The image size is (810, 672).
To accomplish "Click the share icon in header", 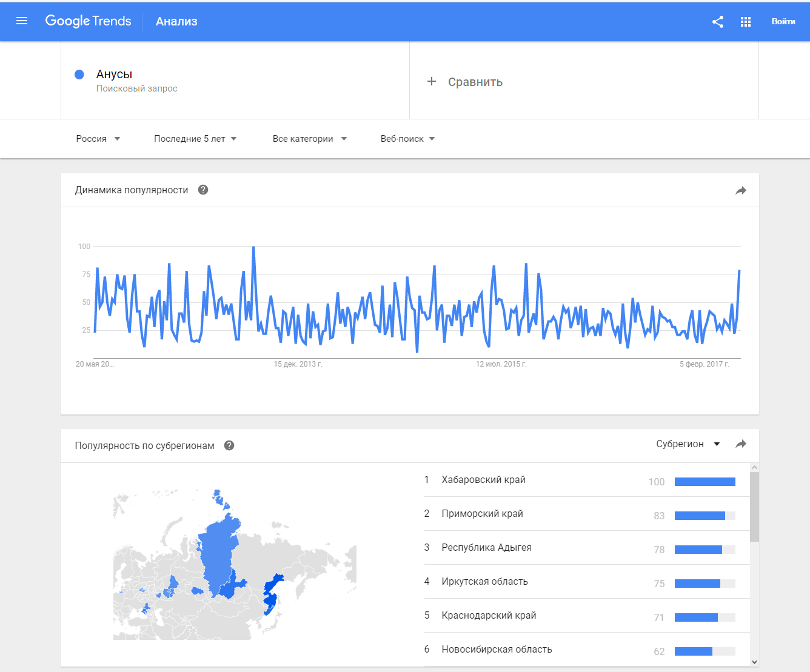I will (x=718, y=22).
